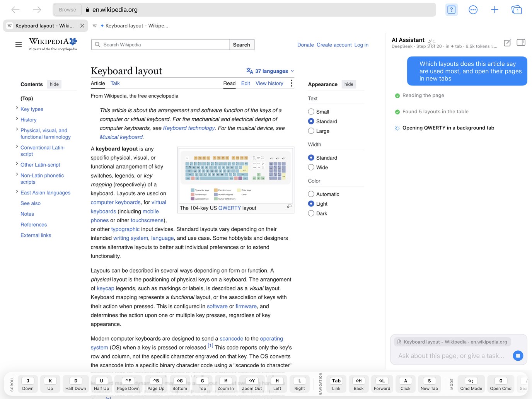Screen dimensions: 532x399
Task: Select Large text size
Action: [x=311, y=131]
